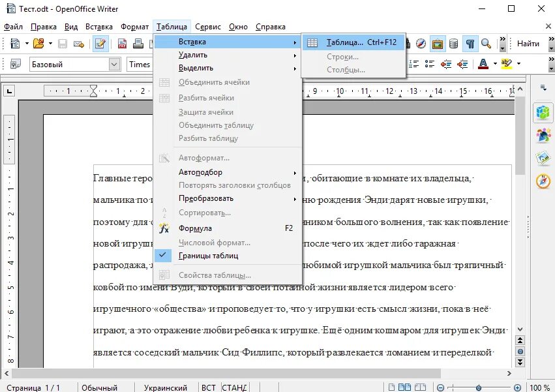Viewport: 555px width, 392px height.
Task: Click the New document icon
Action: coord(15,44)
